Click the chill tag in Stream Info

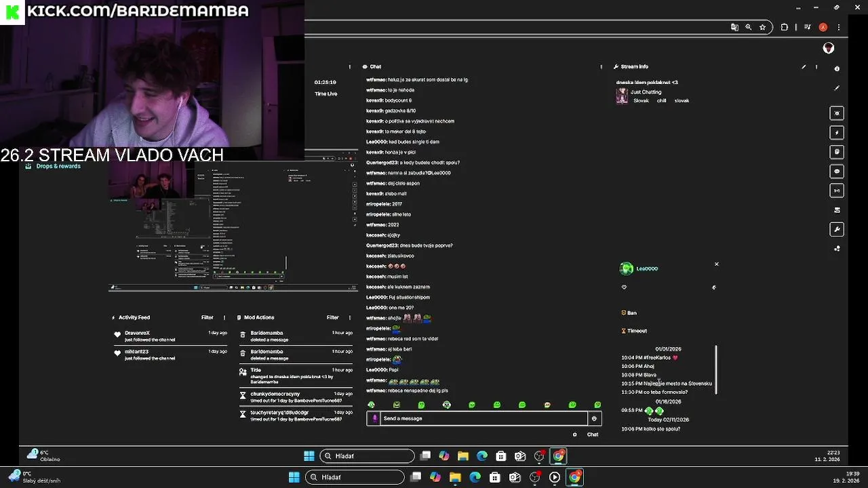[661, 100]
